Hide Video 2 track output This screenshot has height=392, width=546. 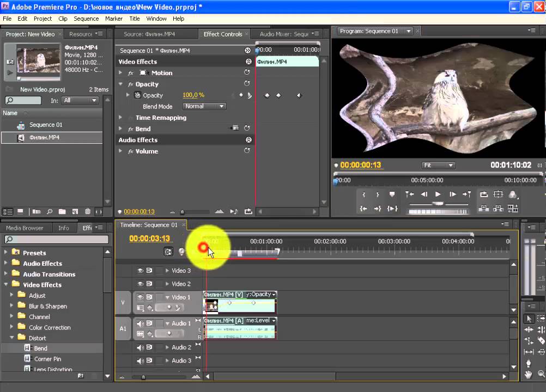click(140, 284)
